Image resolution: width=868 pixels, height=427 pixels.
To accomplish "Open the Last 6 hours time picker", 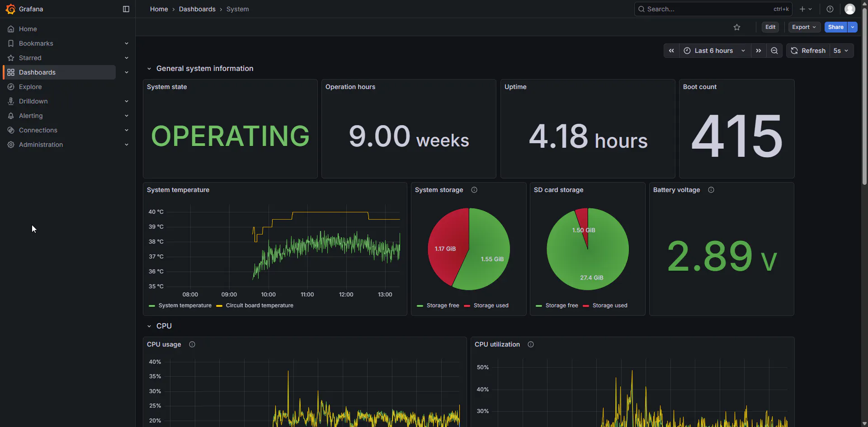I will (714, 51).
